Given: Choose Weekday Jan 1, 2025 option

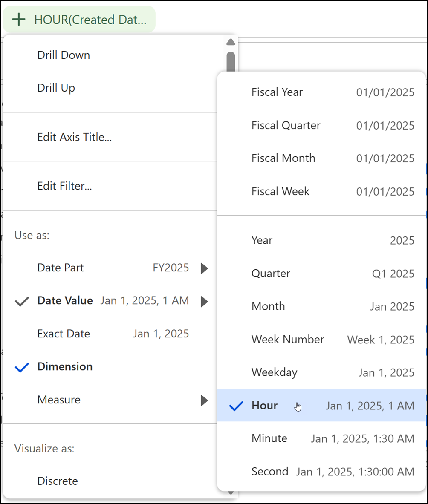Looking at the screenshot, I should [321, 372].
